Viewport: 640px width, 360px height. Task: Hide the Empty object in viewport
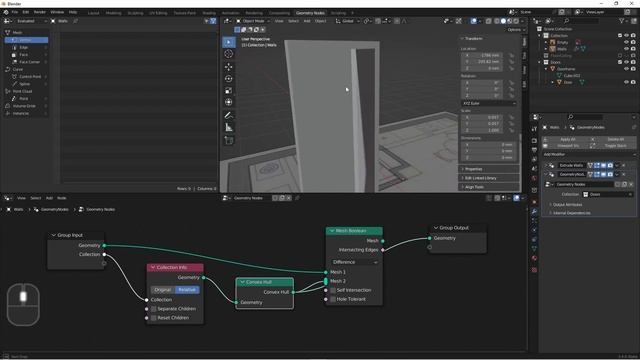(x=626, y=42)
